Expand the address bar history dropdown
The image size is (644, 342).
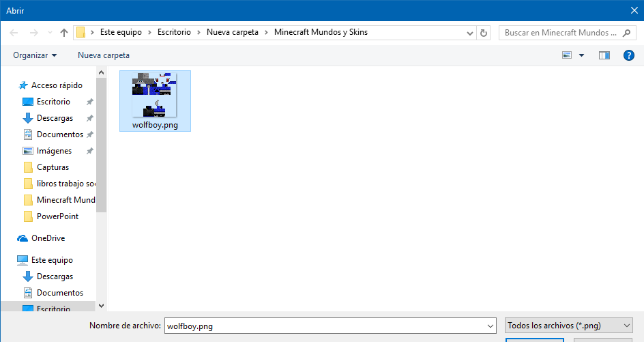[470, 33]
